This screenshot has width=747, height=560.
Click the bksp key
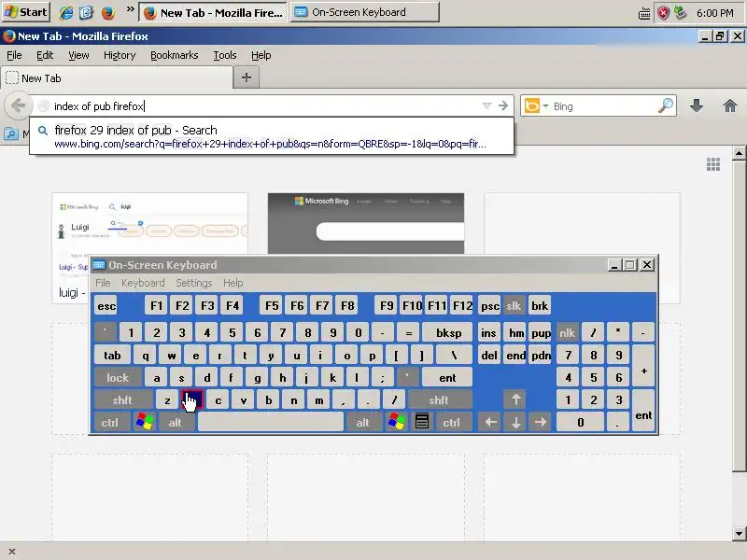point(448,333)
